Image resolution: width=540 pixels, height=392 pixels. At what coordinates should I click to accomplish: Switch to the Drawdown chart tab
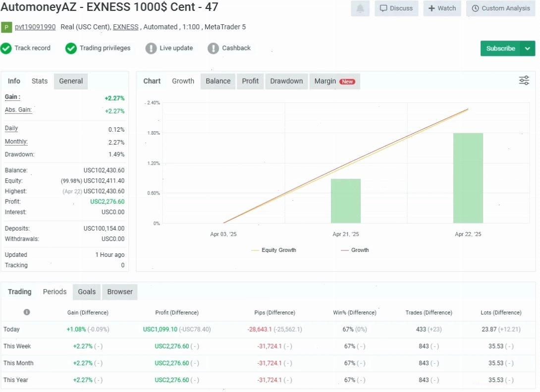coord(286,81)
